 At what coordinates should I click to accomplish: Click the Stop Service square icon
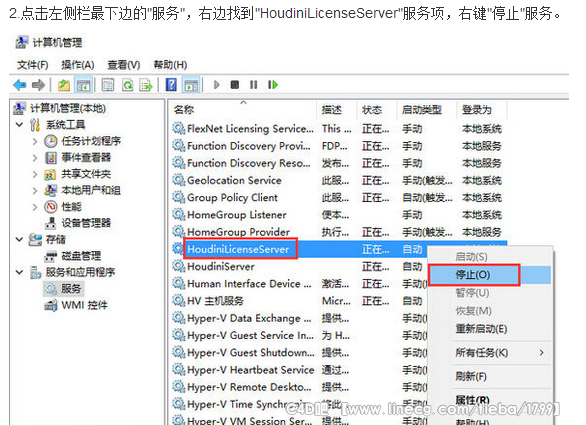(235, 85)
